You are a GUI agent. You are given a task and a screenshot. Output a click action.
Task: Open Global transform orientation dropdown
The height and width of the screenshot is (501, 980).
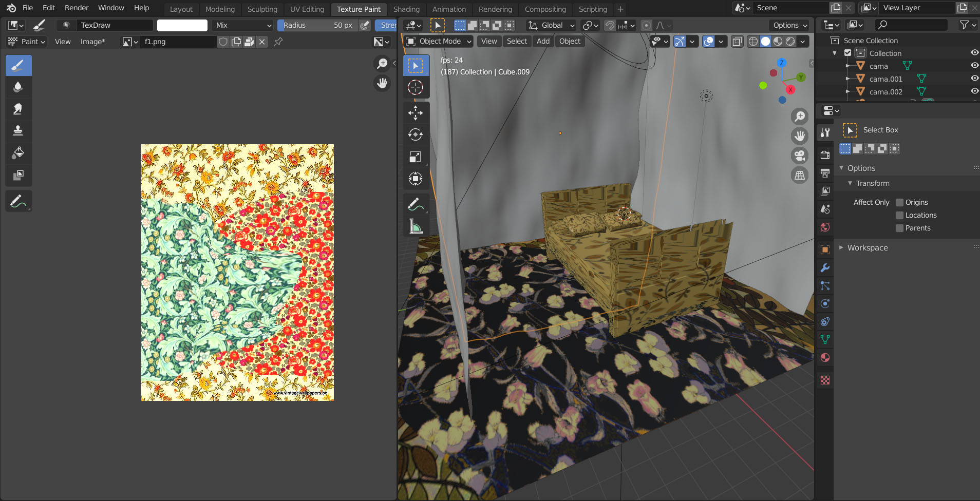tap(552, 25)
